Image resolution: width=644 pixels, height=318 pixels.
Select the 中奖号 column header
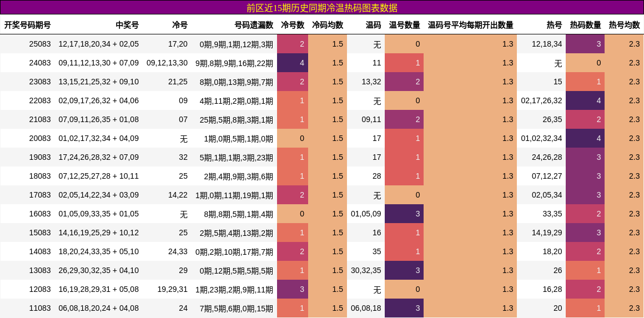[x=127, y=25]
